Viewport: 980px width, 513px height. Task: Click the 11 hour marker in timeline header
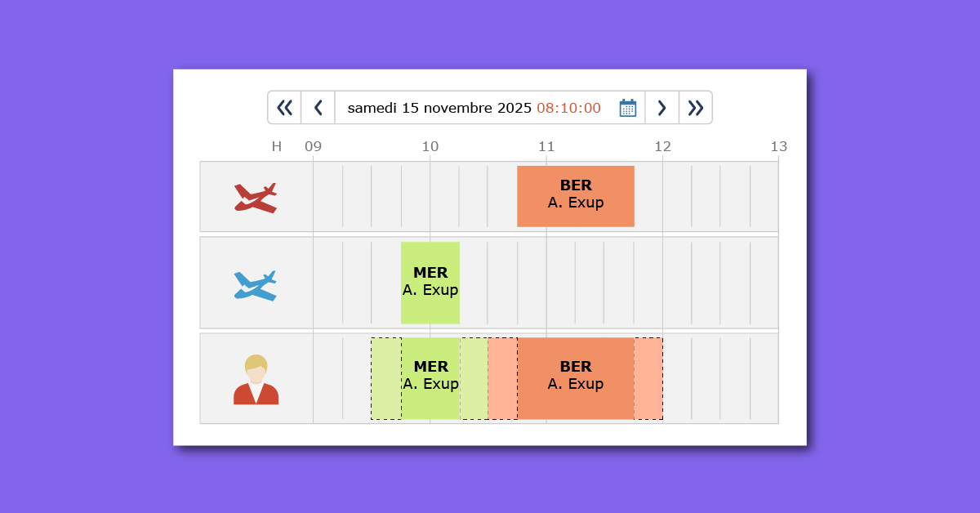pos(546,147)
